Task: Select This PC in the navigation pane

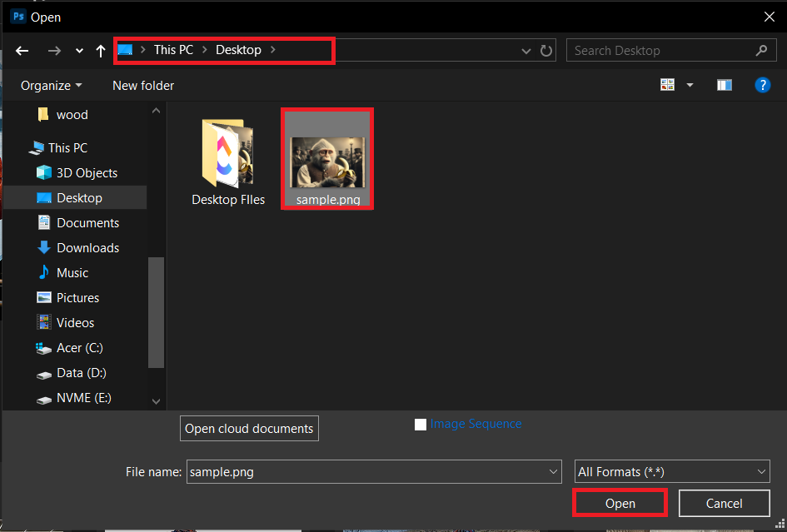Action: point(67,147)
